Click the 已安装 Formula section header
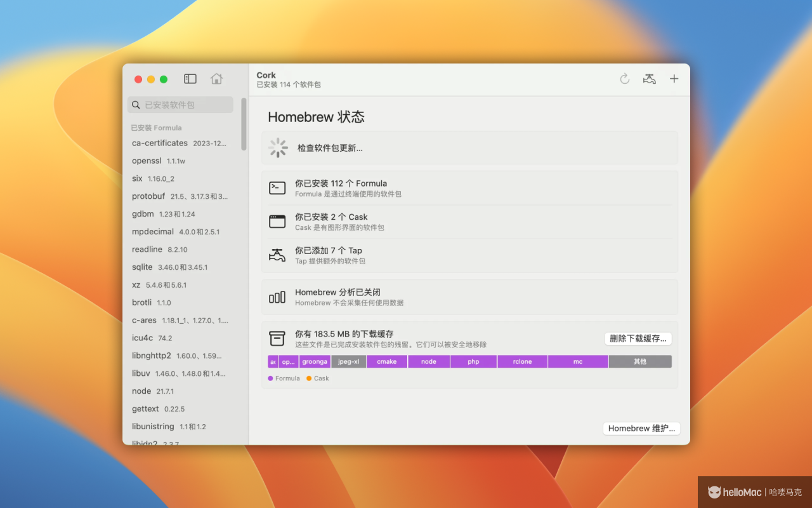 point(156,128)
